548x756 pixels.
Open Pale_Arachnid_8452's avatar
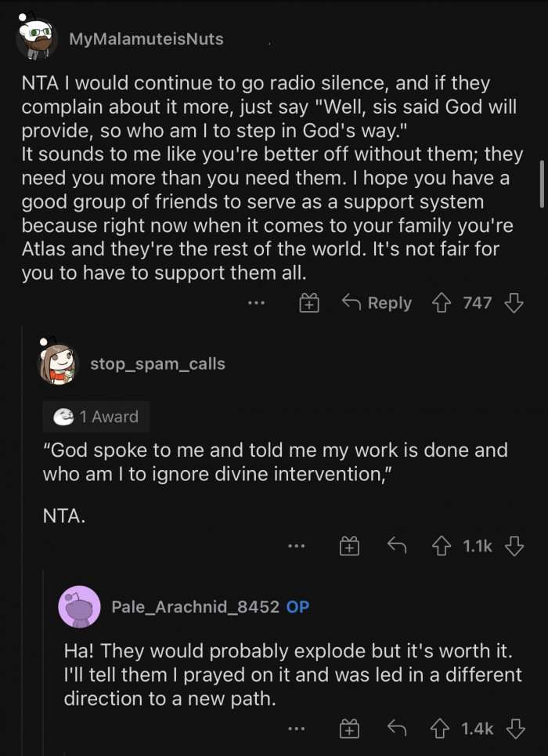click(79, 606)
